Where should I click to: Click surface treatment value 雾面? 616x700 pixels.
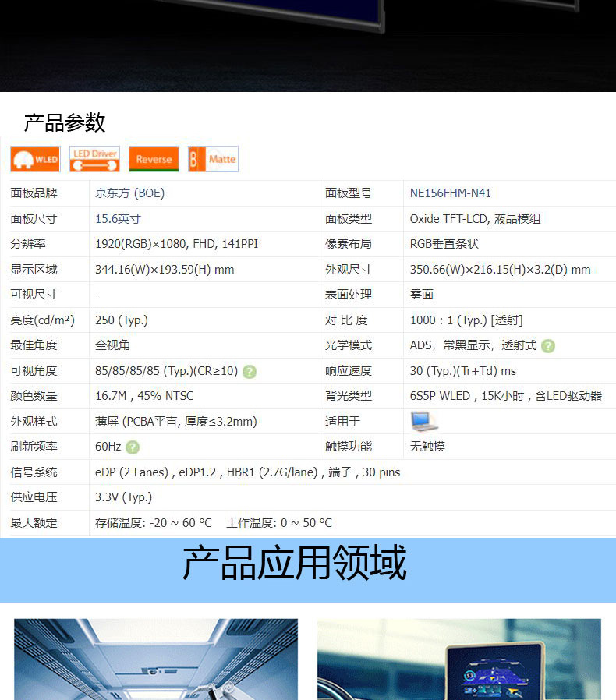tap(422, 295)
